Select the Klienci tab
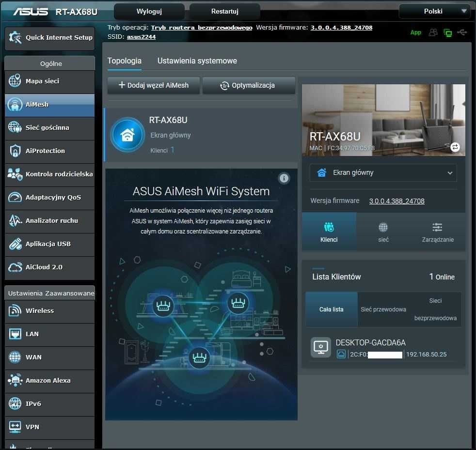This screenshot has height=450, width=476. click(x=329, y=232)
